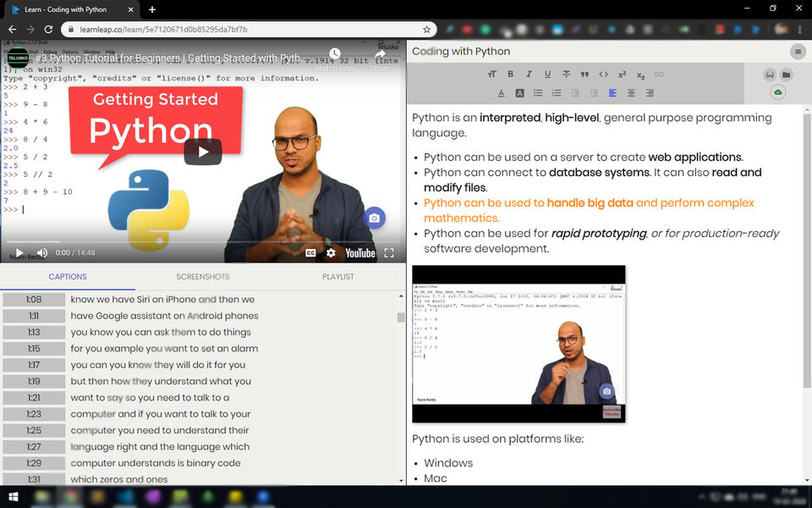Jump to caption timestamp 1:08

tap(34, 299)
